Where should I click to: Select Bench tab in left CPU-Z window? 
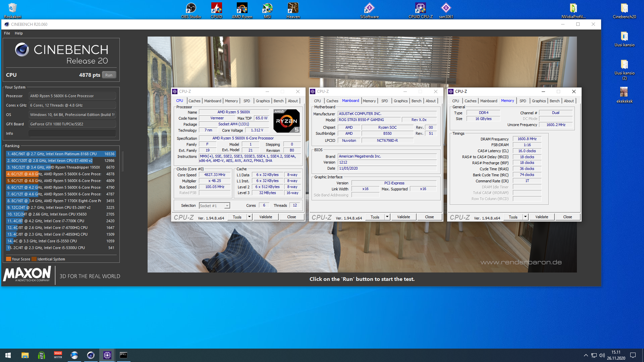[278, 101]
